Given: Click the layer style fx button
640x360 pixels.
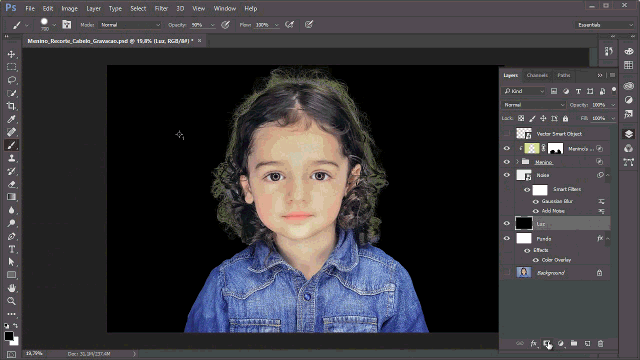Looking at the screenshot, I should (533, 344).
